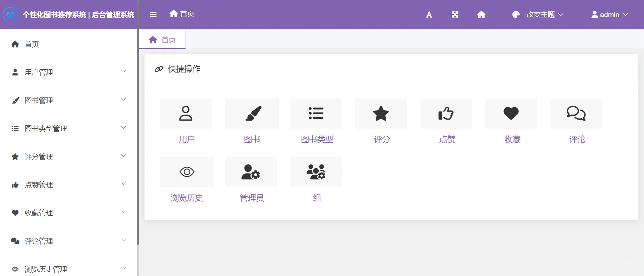Expand the 浏览历史管理 chevron
Image resolution: width=644 pixels, height=276 pixels.
[x=123, y=268]
